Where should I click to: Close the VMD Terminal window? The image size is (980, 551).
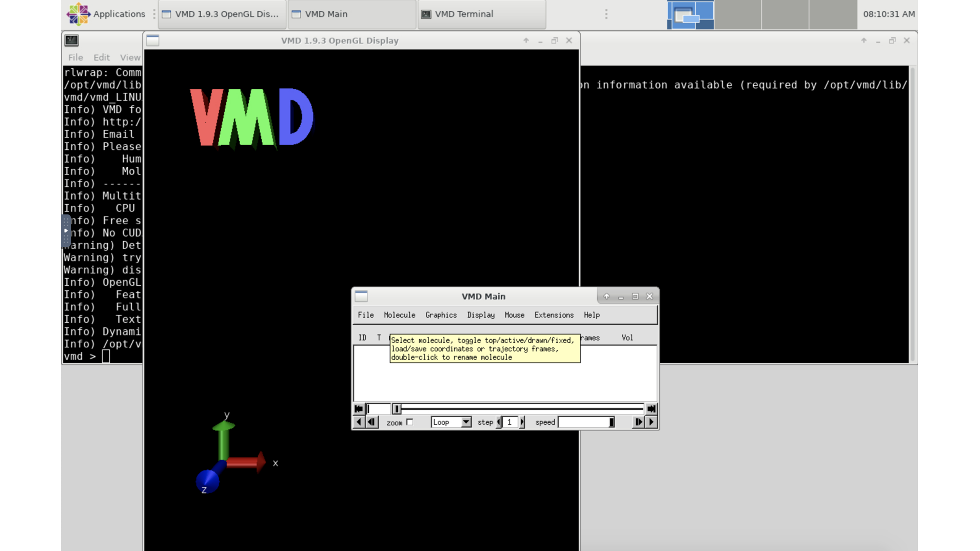pyautogui.click(x=907, y=41)
